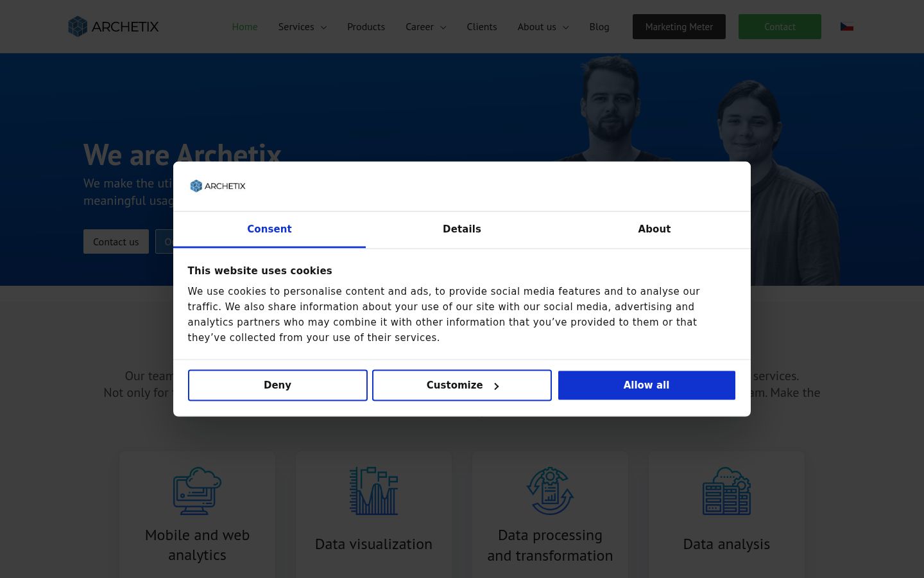This screenshot has width=924, height=578.
Task: Click the Archetix logo in the header
Action: [x=114, y=26]
